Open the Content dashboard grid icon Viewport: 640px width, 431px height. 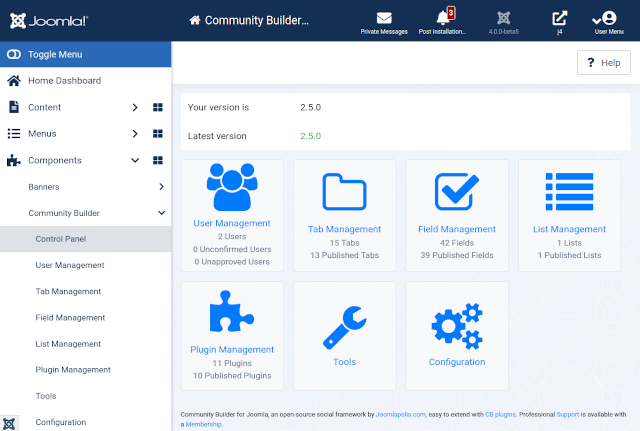tap(158, 107)
